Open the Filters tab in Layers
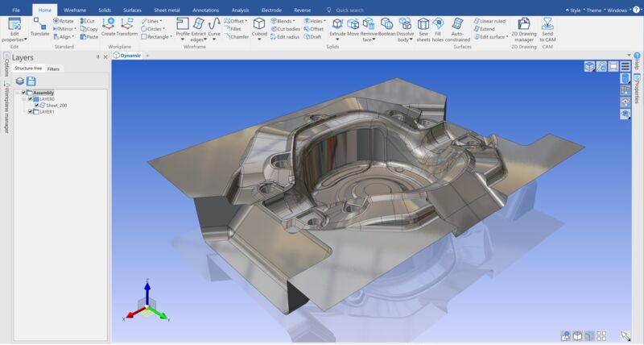Screen dimensions: 644x345 (53, 69)
